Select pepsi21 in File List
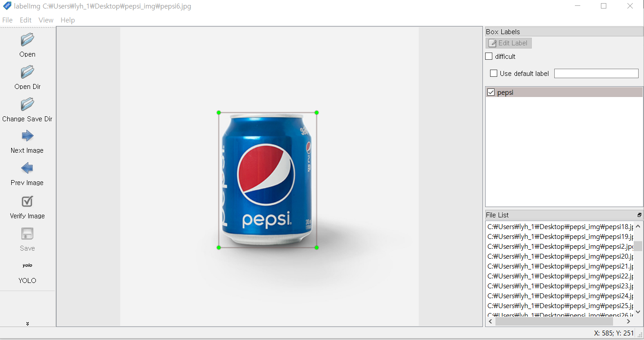This screenshot has height=340, width=644. tap(560, 266)
